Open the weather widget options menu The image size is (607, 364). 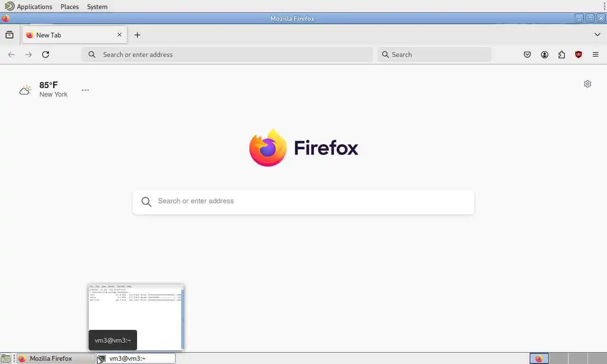(85, 90)
